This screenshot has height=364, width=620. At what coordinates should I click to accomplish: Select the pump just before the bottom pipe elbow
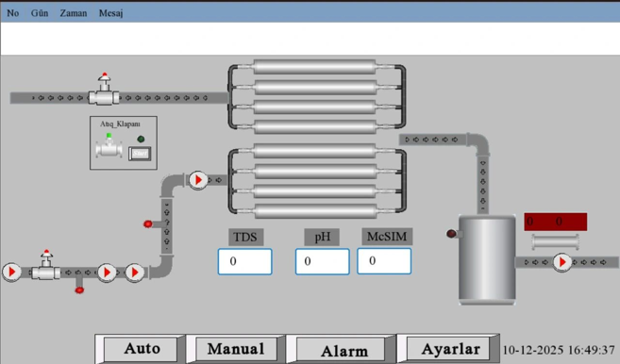pos(135,273)
